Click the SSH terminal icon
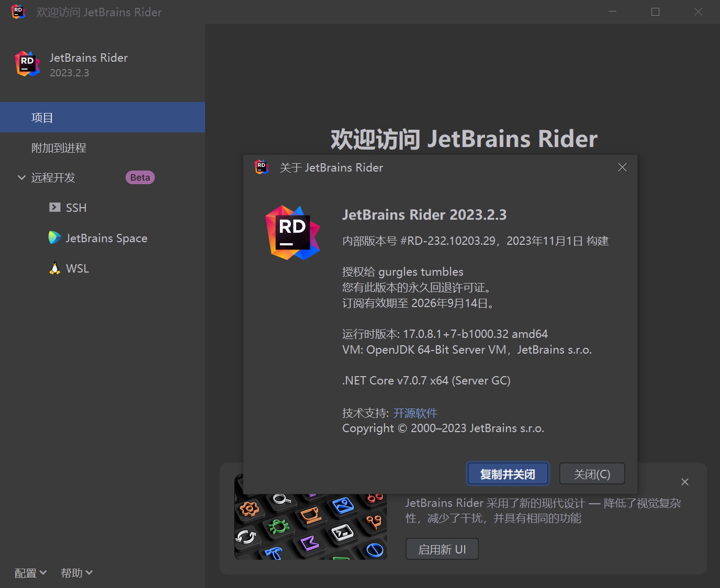 pos(55,207)
